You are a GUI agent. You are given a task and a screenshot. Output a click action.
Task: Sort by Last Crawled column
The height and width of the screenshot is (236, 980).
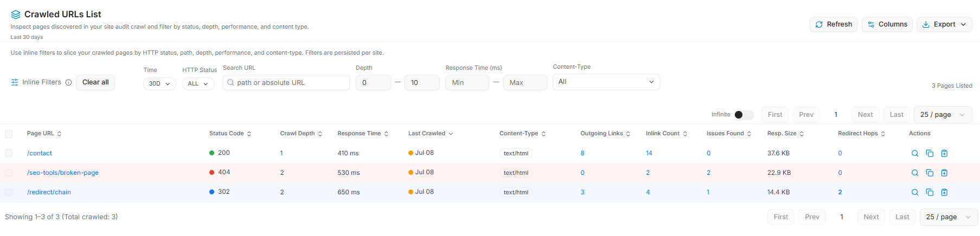coord(431,134)
